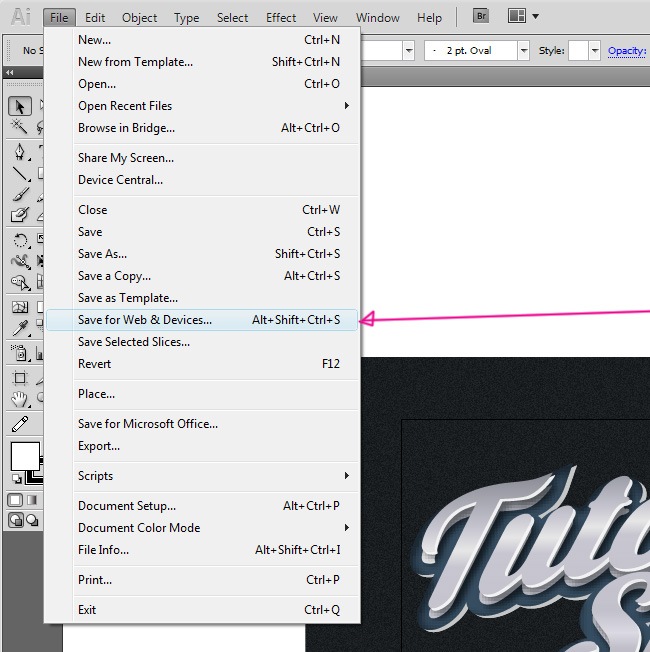Choose Document Setup from File menu
Image resolution: width=650 pixels, height=652 pixels.
coord(127,506)
